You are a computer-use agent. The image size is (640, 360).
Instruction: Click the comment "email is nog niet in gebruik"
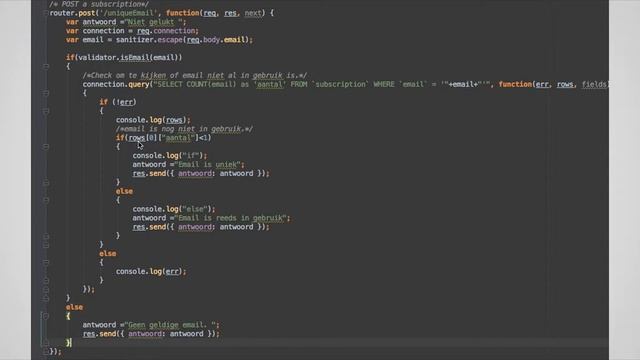click(x=184, y=129)
